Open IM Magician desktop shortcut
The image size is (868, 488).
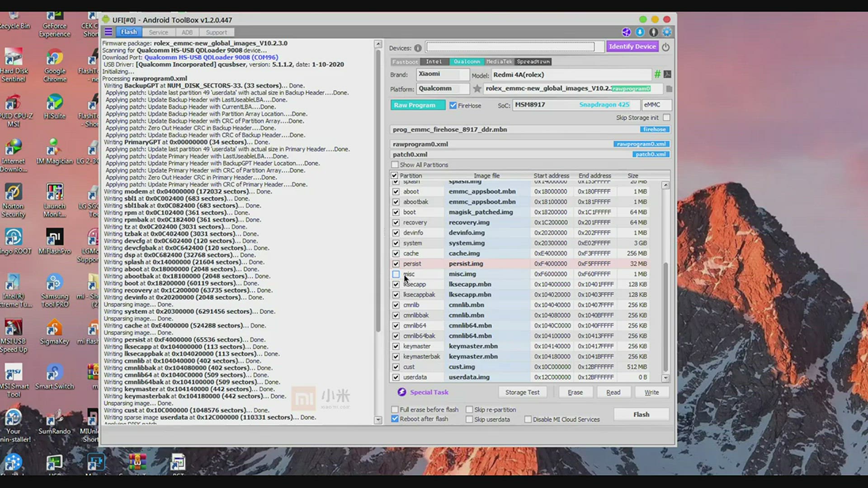(x=55, y=152)
